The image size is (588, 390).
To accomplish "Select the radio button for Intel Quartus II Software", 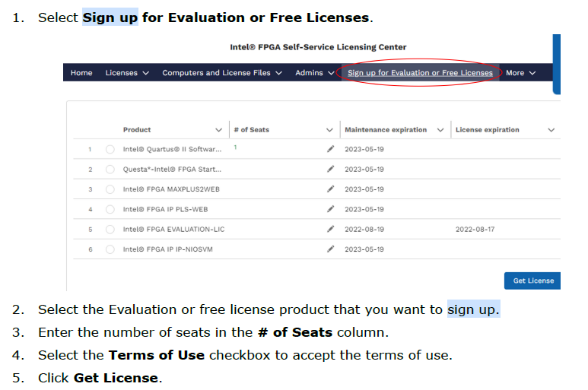I will click(110, 149).
